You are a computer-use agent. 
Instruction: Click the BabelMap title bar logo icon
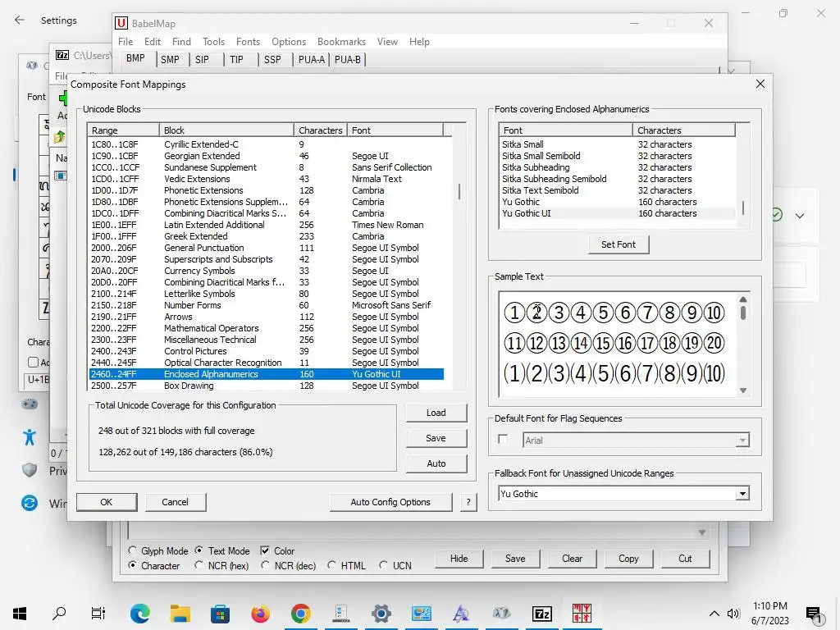tap(121, 23)
